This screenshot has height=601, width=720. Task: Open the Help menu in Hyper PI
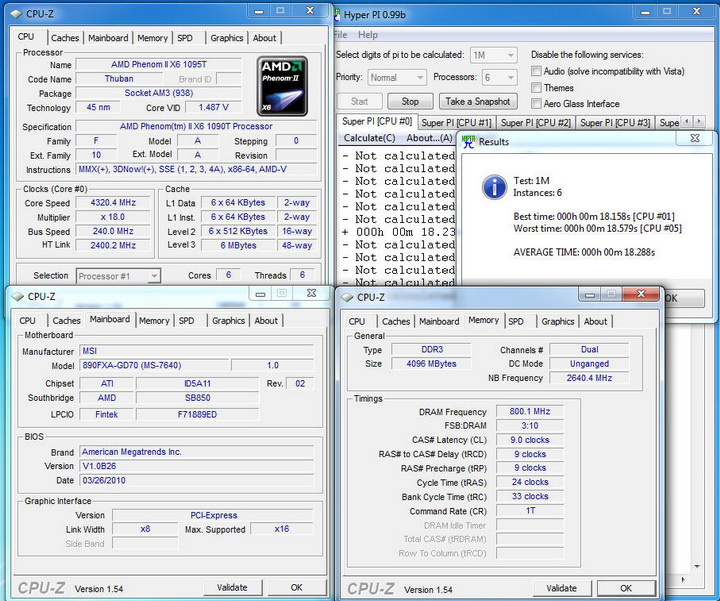[x=368, y=35]
